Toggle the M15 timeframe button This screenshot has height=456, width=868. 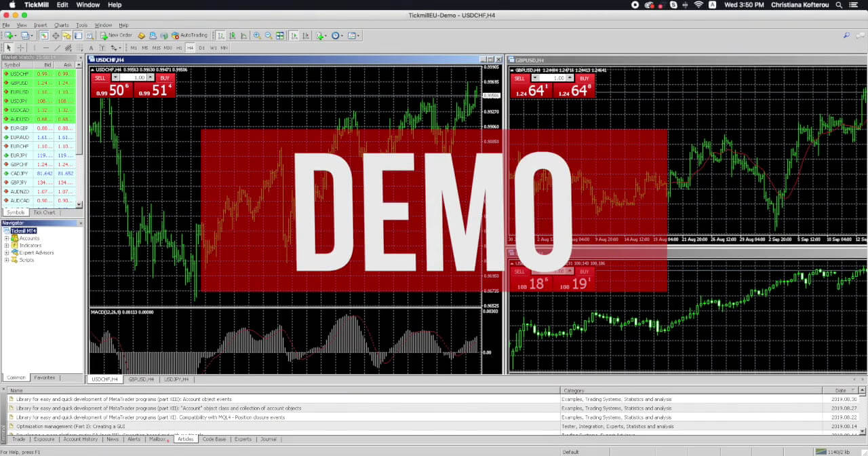point(156,47)
